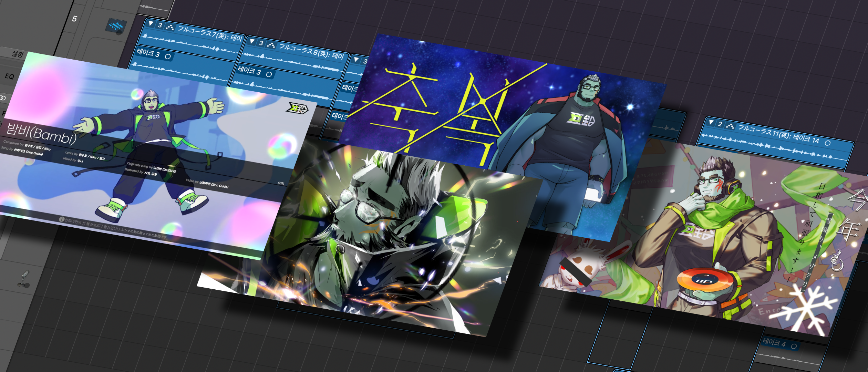Select the フルコーラス11(英): 테이크 14 region title
The image size is (868, 372).
pyautogui.click(x=778, y=134)
